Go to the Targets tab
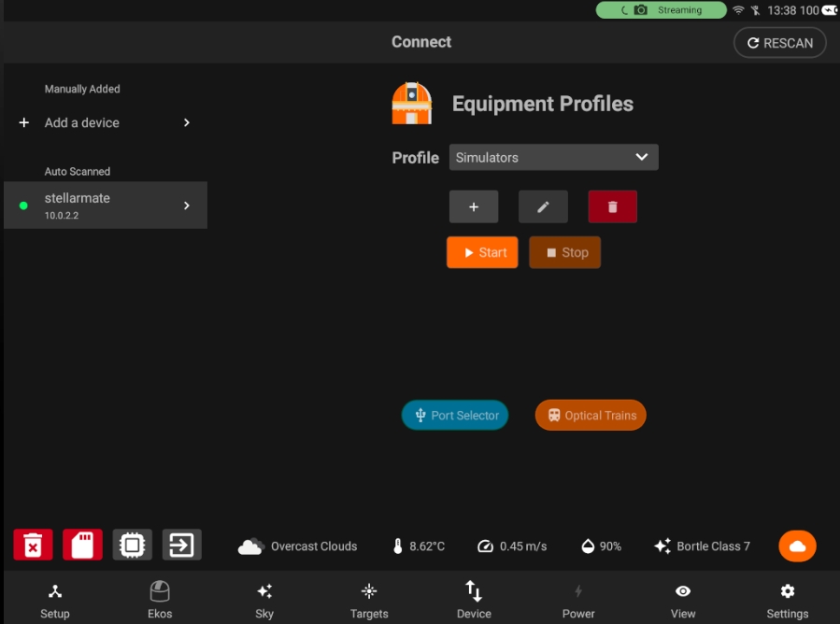The width and height of the screenshot is (840, 624). point(369,601)
